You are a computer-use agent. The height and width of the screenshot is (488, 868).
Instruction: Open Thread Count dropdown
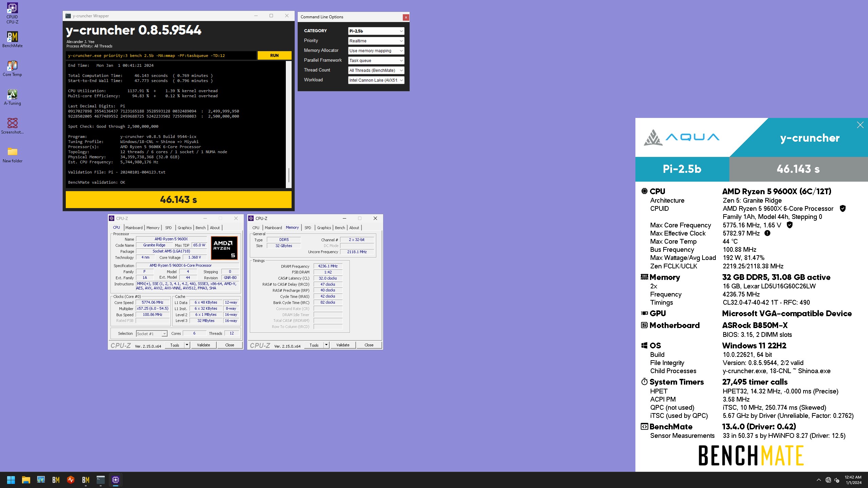coord(376,70)
